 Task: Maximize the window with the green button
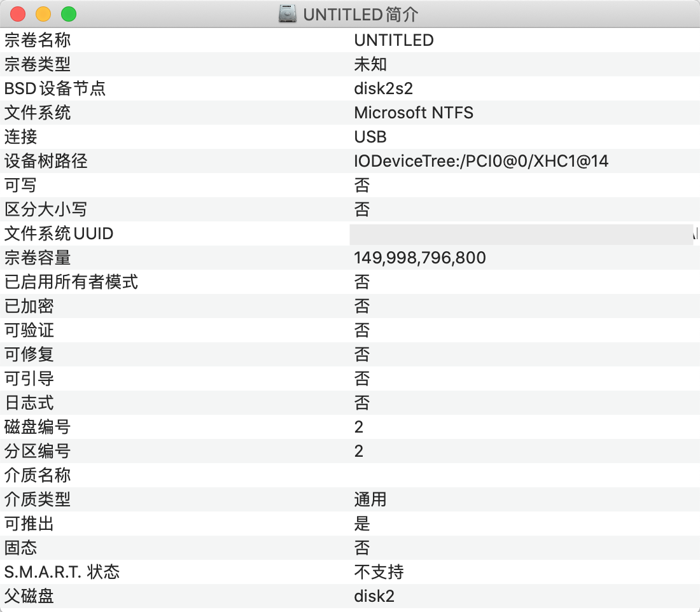point(68,14)
